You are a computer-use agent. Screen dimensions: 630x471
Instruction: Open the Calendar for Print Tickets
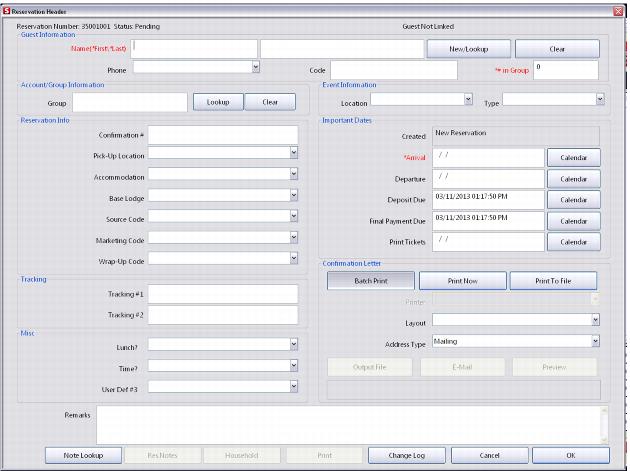click(574, 242)
